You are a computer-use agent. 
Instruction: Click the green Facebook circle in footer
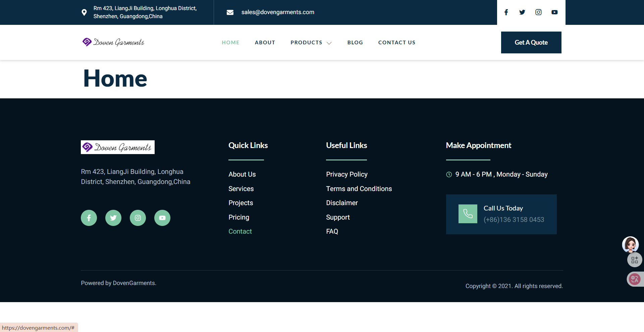pos(89,218)
